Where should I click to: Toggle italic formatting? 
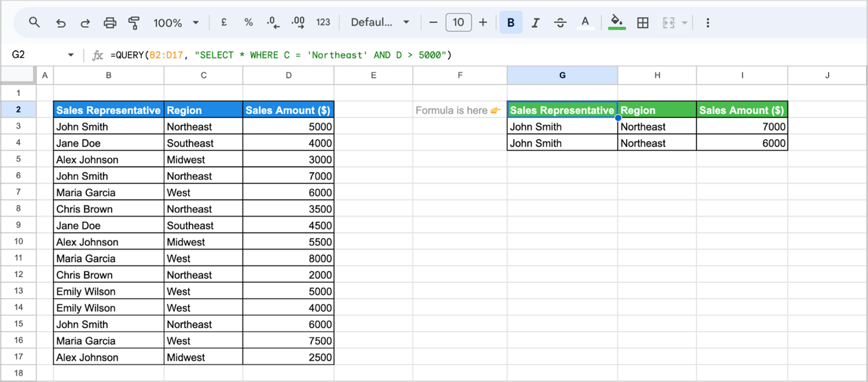point(535,23)
